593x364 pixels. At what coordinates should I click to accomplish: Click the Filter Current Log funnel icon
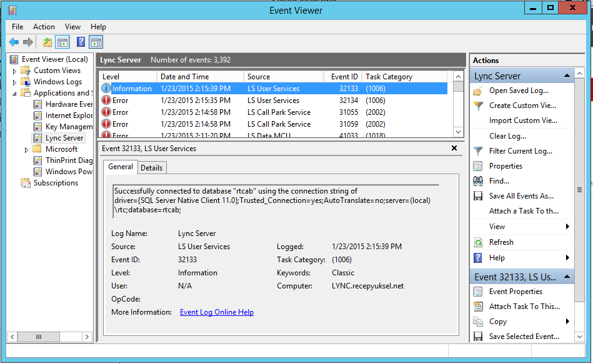478,151
